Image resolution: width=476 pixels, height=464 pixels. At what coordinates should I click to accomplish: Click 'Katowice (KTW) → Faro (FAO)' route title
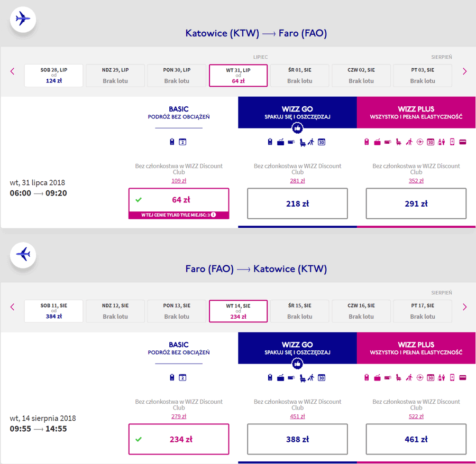256,33
